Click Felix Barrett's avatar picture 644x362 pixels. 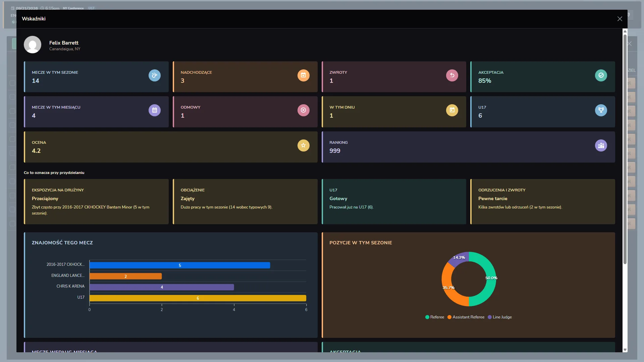(33, 45)
